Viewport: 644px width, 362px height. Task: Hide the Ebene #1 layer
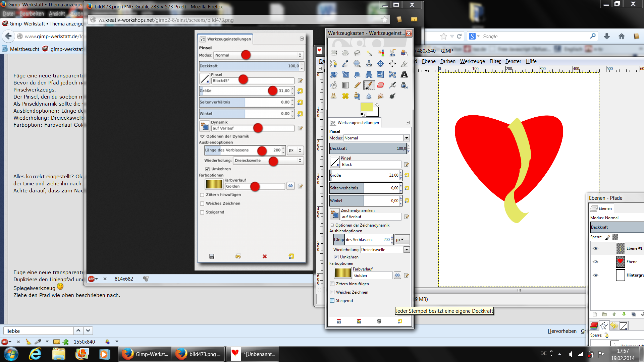click(595, 248)
